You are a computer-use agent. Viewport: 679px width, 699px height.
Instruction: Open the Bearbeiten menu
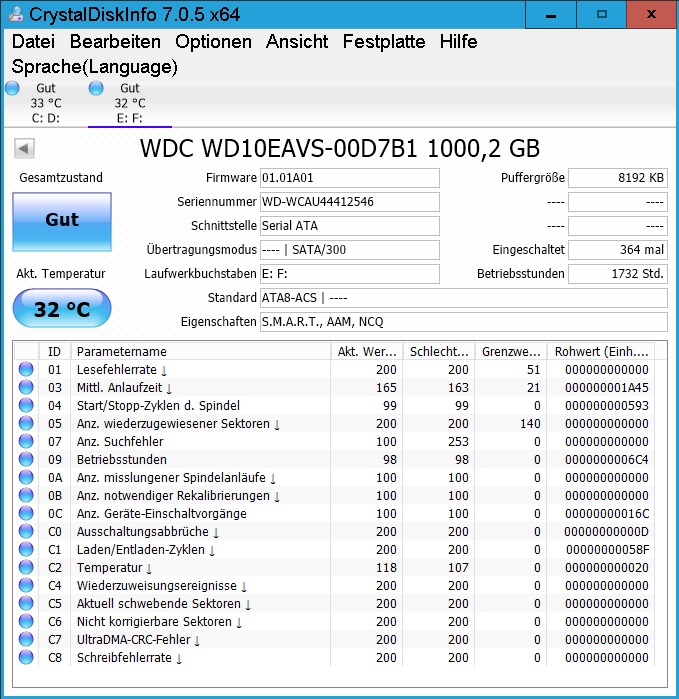coord(115,41)
